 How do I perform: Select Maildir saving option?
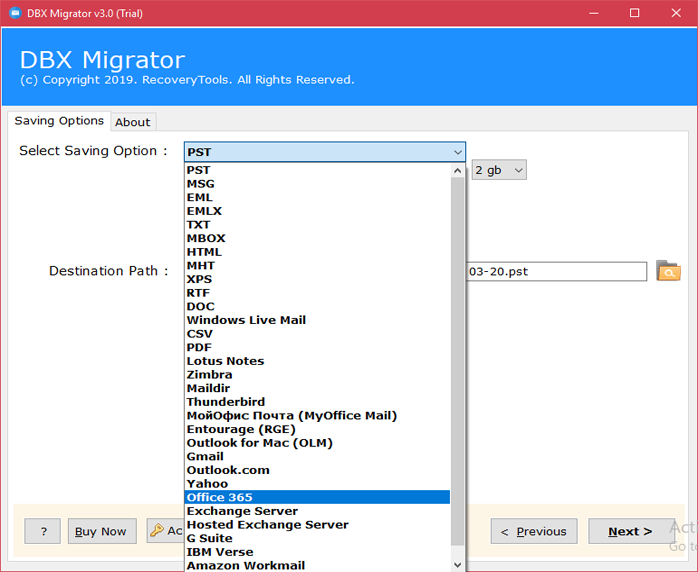coord(317,388)
